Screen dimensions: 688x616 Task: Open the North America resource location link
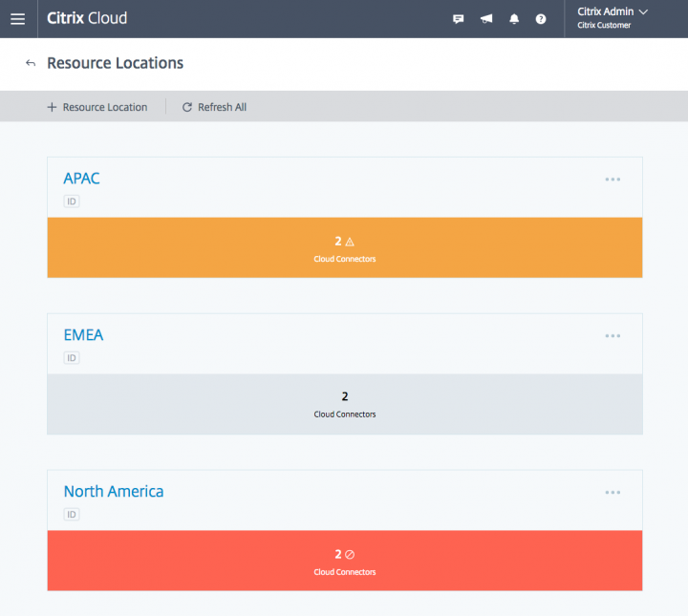(x=114, y=492)
